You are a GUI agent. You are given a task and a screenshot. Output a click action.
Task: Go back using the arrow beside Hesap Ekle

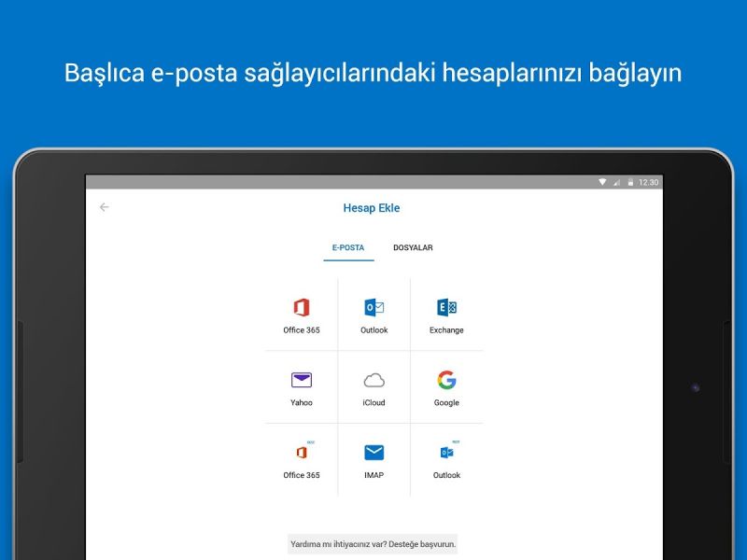[105, 207]
